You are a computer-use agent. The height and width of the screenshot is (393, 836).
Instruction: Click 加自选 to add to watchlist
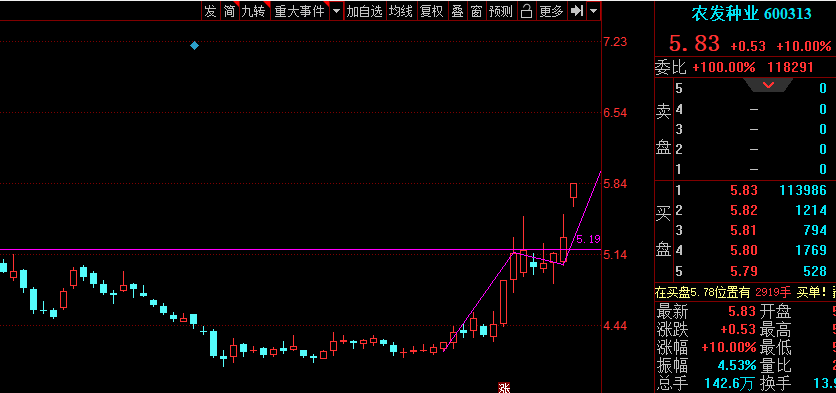click(x=365, y=11)
